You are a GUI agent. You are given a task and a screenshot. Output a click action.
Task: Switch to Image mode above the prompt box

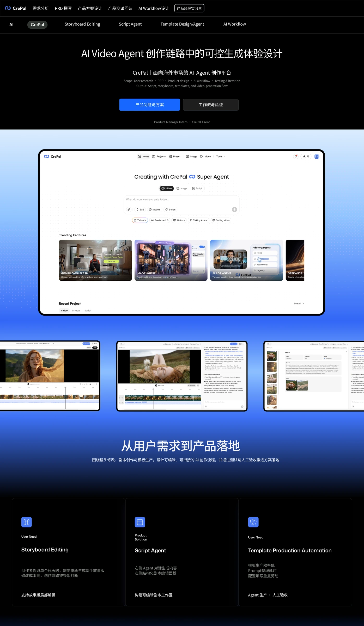[182, 188]
